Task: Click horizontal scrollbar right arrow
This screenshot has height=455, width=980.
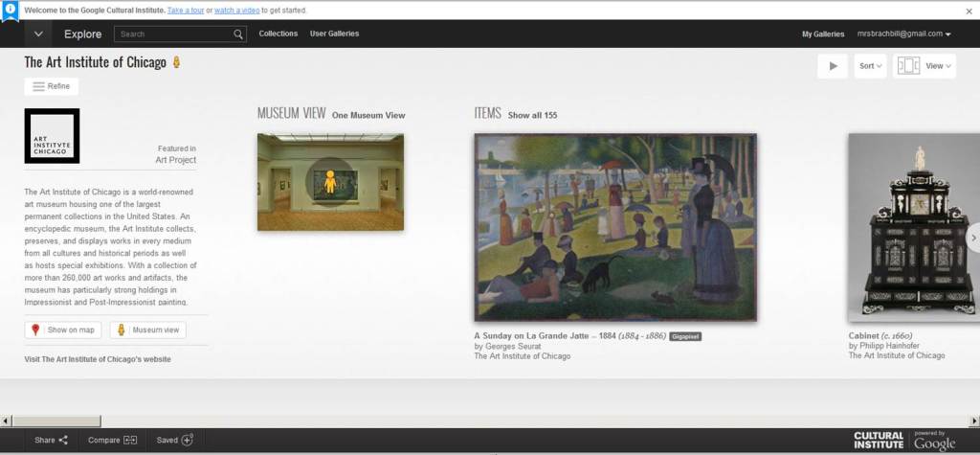Action: click(974, 421)
